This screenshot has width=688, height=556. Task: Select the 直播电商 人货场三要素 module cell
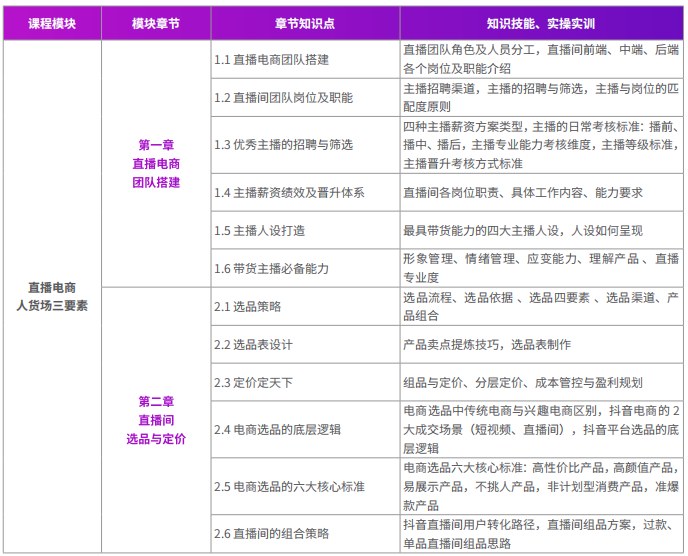coord(52,296)
